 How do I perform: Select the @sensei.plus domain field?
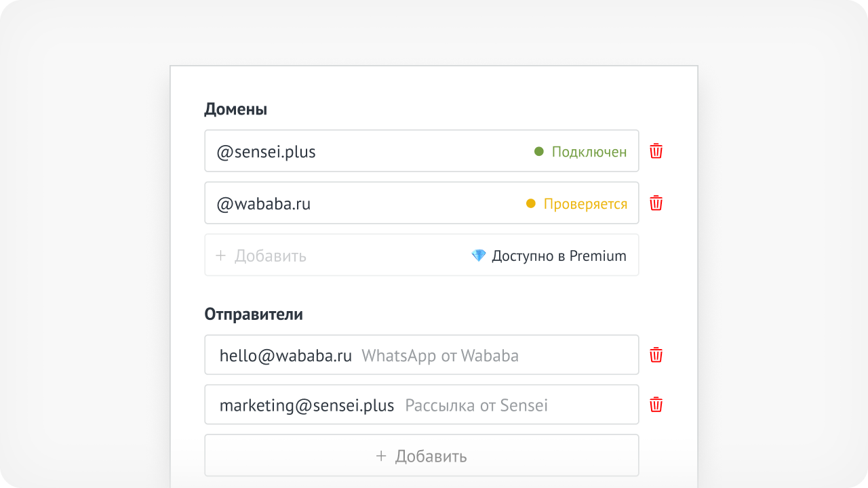pos(421,151)
